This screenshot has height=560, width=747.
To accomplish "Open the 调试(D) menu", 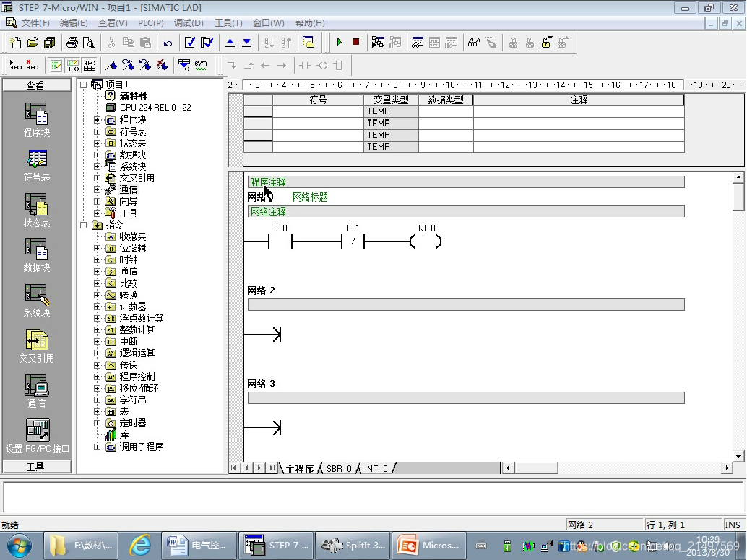I will tap(189, 23).
